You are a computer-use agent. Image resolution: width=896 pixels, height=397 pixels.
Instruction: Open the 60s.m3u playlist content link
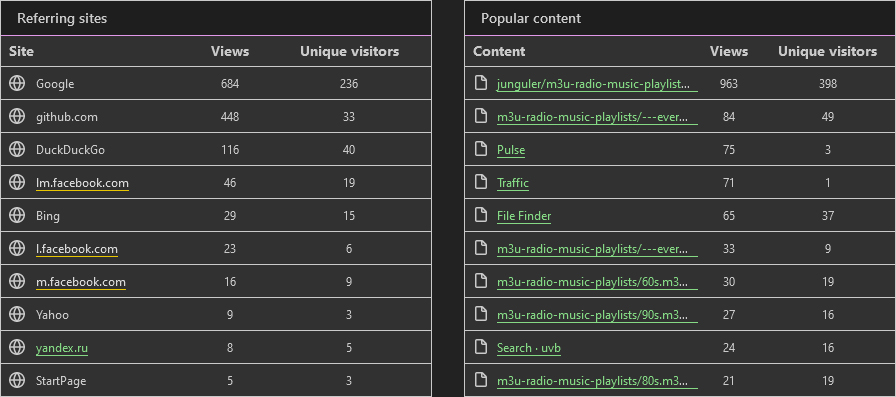597,282
